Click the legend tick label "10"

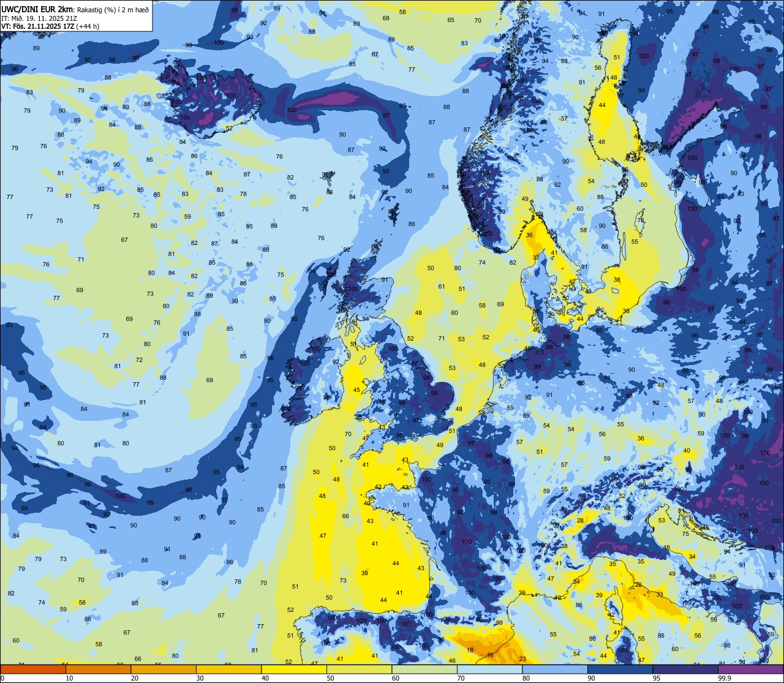pos(69,678)
